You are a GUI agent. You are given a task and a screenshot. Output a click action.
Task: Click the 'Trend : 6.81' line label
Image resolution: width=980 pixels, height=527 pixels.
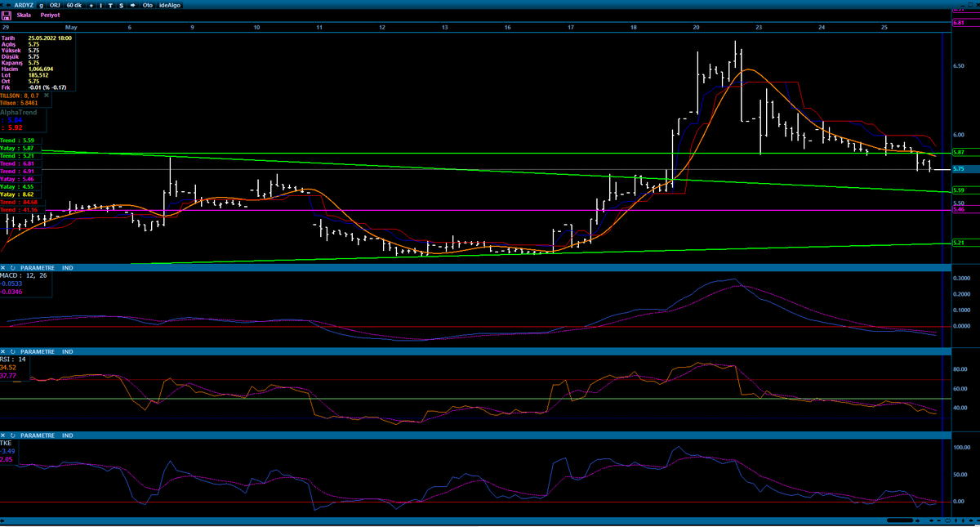(16, 163)
